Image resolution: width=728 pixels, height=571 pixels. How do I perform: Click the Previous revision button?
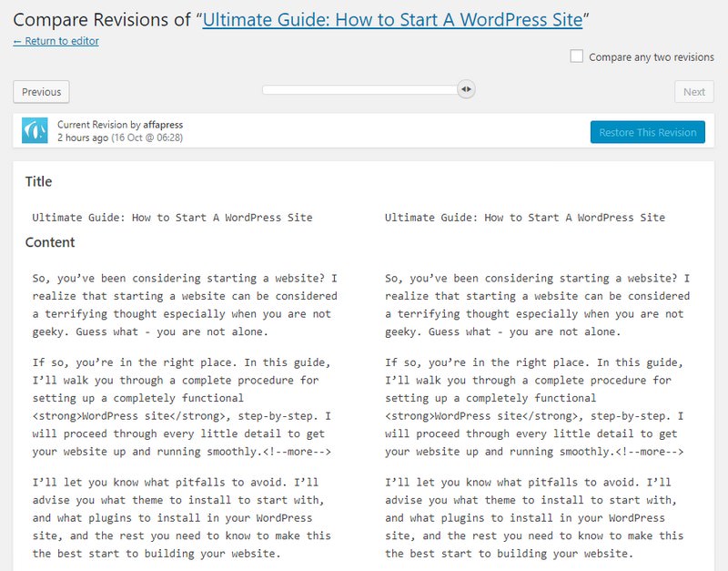40,91
